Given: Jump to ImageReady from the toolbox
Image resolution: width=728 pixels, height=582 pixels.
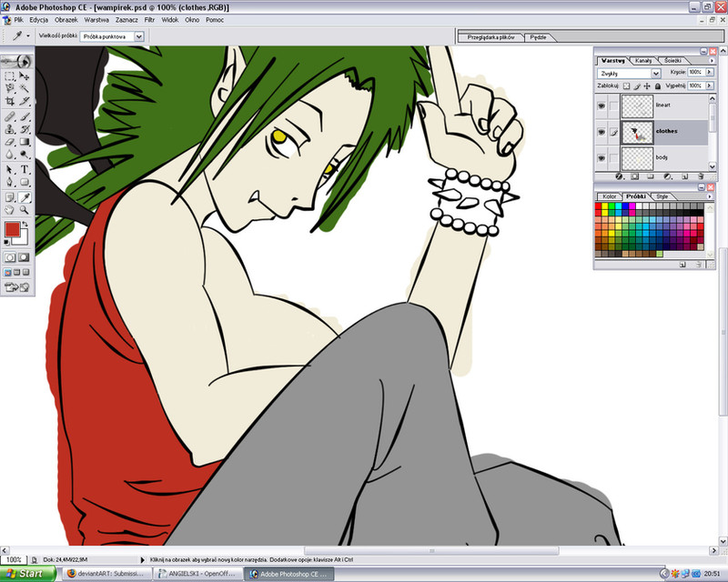Looking at the screenshot, I should click(x=17, y=287).
